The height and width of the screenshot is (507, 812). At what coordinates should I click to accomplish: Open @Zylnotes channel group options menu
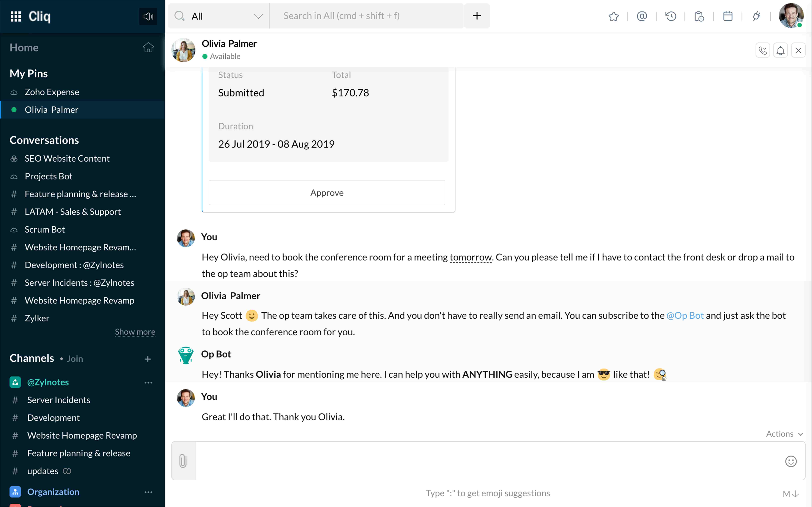148,382
